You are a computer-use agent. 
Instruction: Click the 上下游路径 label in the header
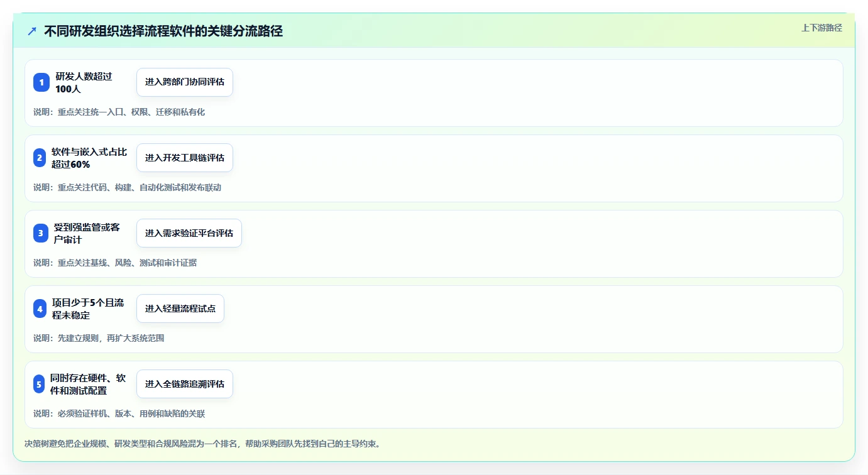coord(821,28)
